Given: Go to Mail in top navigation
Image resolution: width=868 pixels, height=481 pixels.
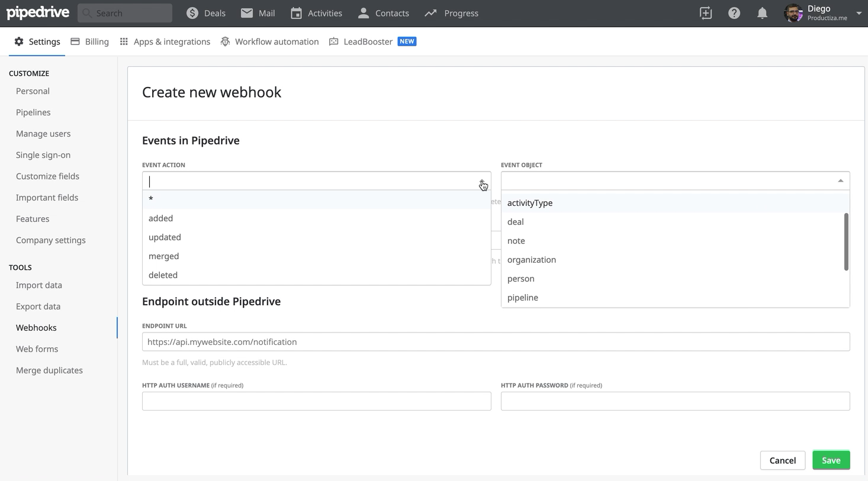Looking at the screenshot, I should coord(258,13).
